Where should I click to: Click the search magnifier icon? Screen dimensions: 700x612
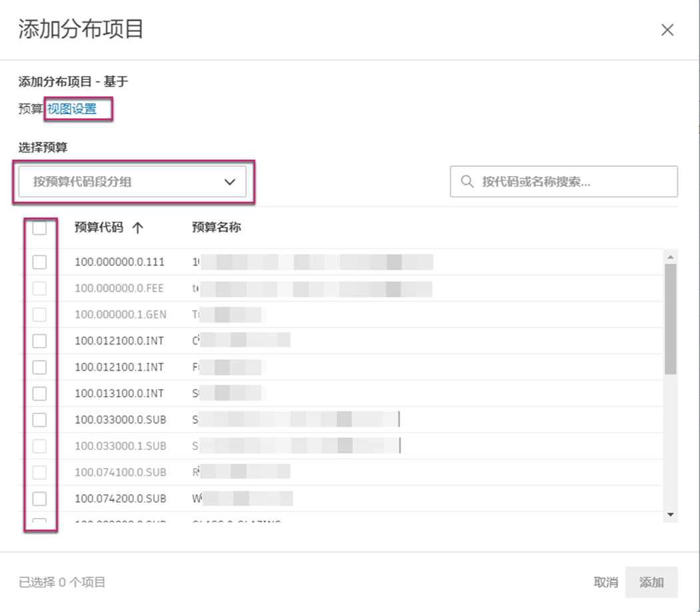[467, 181]
